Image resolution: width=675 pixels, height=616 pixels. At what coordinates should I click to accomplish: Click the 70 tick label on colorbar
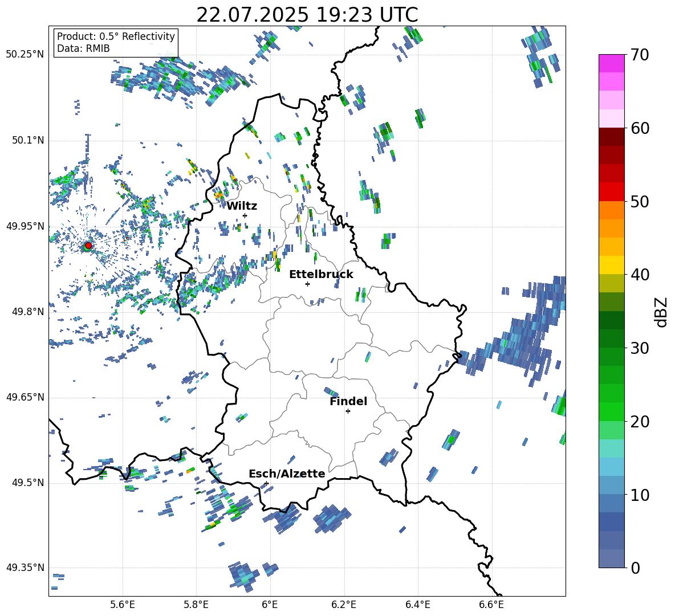click(x=639, y=55)
